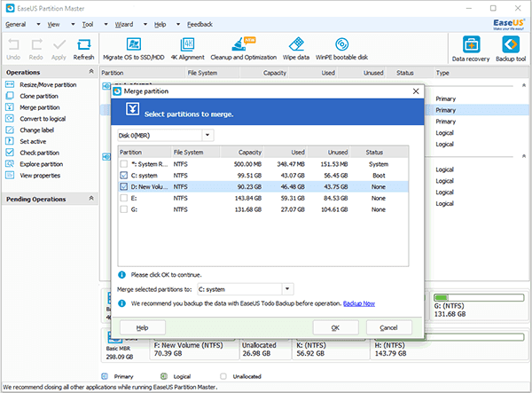Click OK in Merge partition dialog
532x393 pixels.
tap(335, 328)
